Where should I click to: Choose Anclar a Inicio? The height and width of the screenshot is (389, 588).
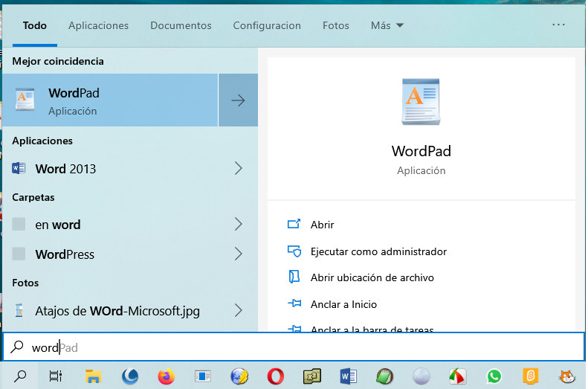343,304
